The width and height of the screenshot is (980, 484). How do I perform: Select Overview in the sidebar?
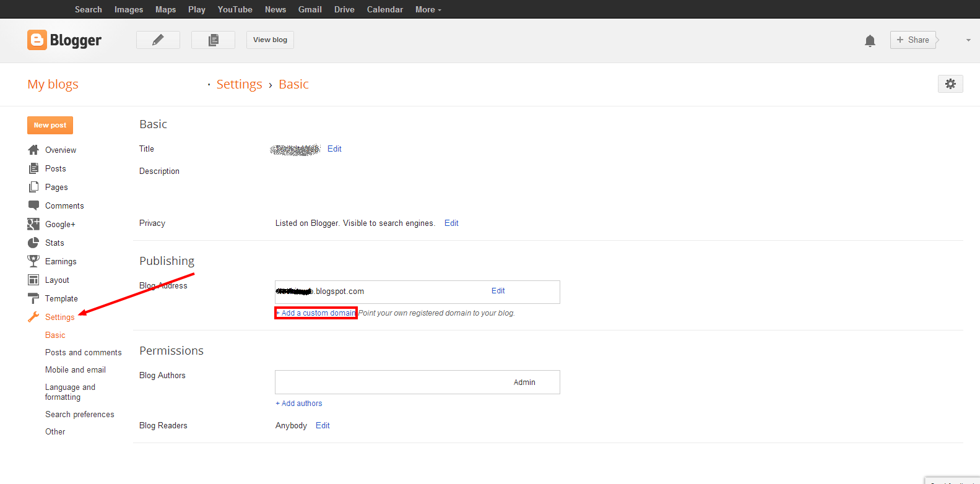click(61, 150)
